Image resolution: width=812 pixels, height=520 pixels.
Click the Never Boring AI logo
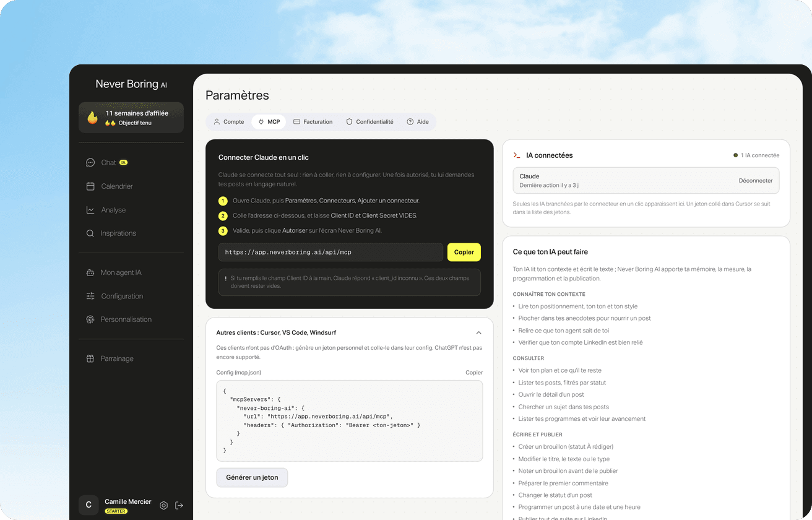click(x=131, y=84)
